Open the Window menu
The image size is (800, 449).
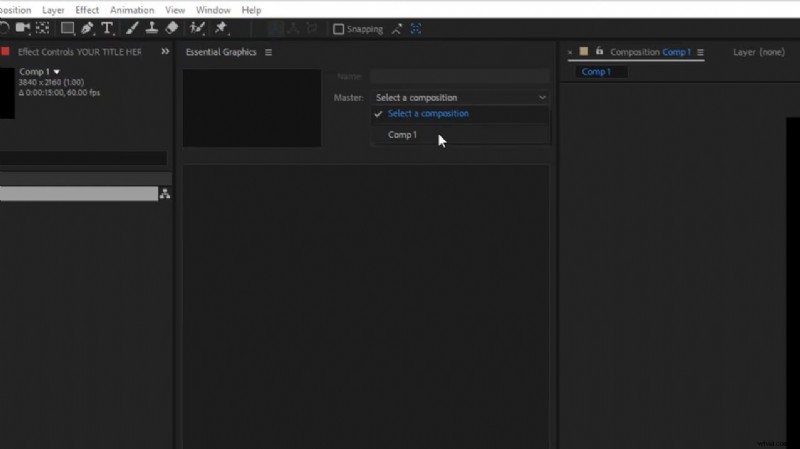(x=213, y=10)
